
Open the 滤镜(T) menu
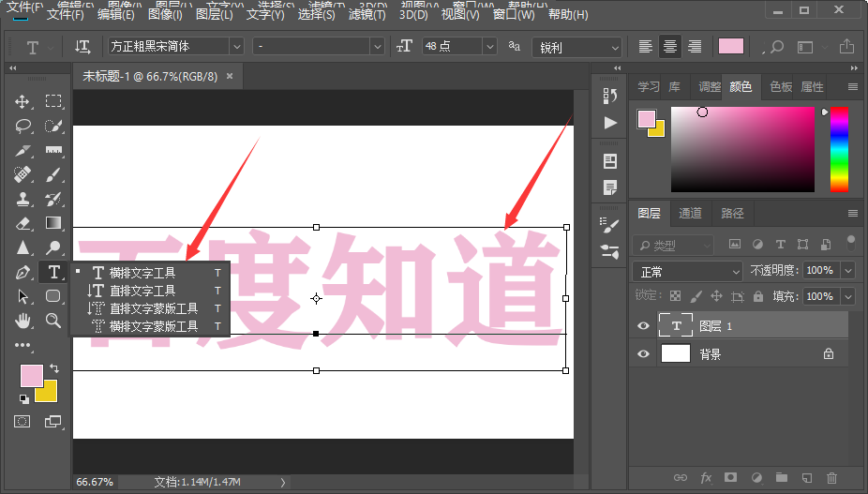[367, 14]
